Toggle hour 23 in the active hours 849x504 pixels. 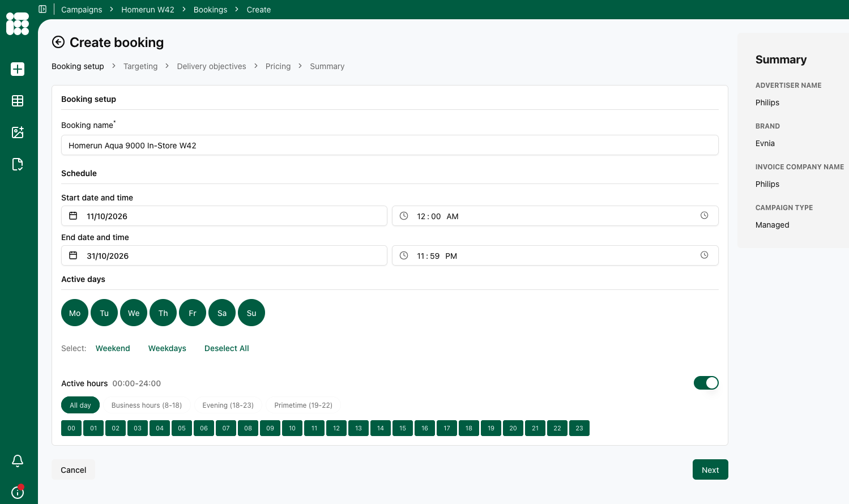pos(579,428)
